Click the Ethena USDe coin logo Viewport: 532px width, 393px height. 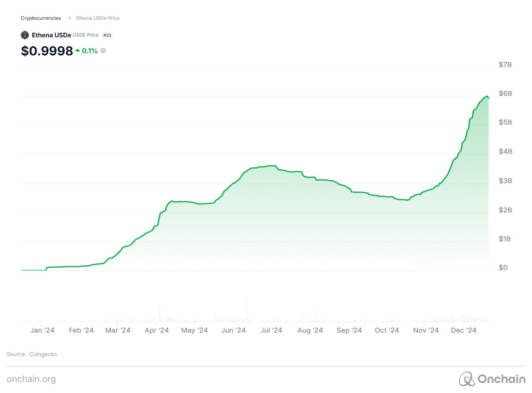pyautogui.click(x=25, y=35)
